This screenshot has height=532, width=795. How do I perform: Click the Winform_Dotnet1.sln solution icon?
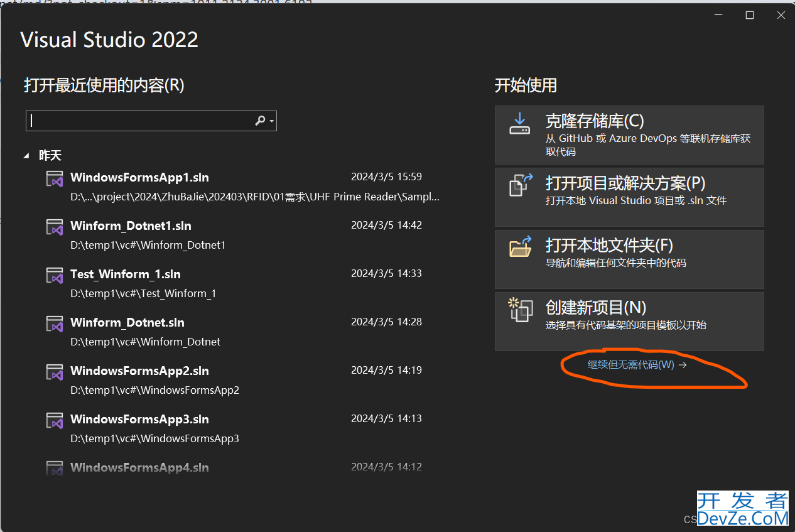click(55, 227)
